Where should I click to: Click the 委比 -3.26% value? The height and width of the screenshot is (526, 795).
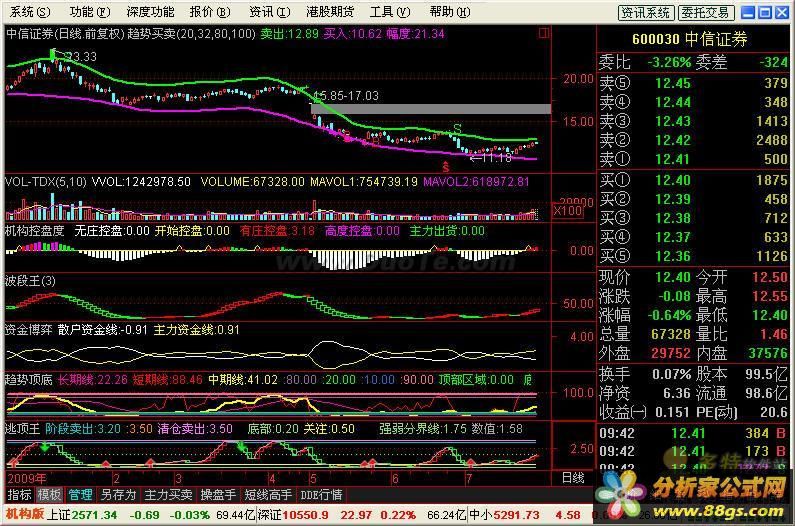(x=669, y=62)
